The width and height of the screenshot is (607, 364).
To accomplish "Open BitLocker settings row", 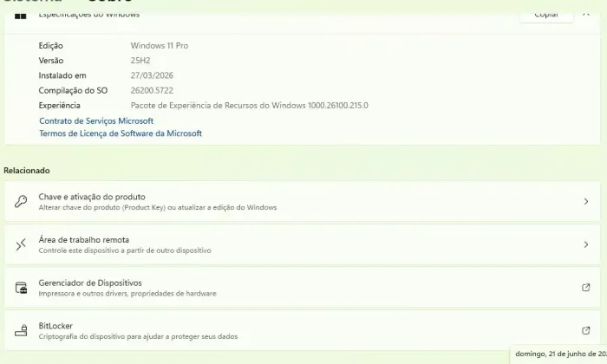I will pyautogui.click(x=302, y=330).
